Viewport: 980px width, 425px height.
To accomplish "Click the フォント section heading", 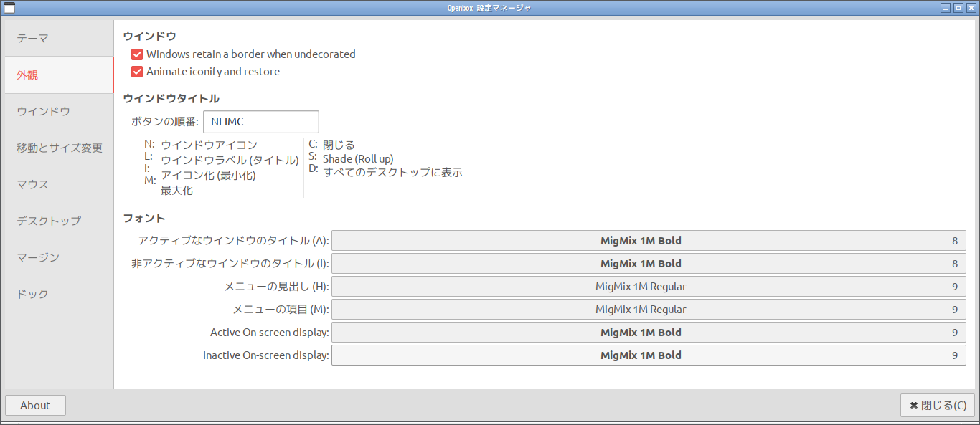I will pos(143,219).
